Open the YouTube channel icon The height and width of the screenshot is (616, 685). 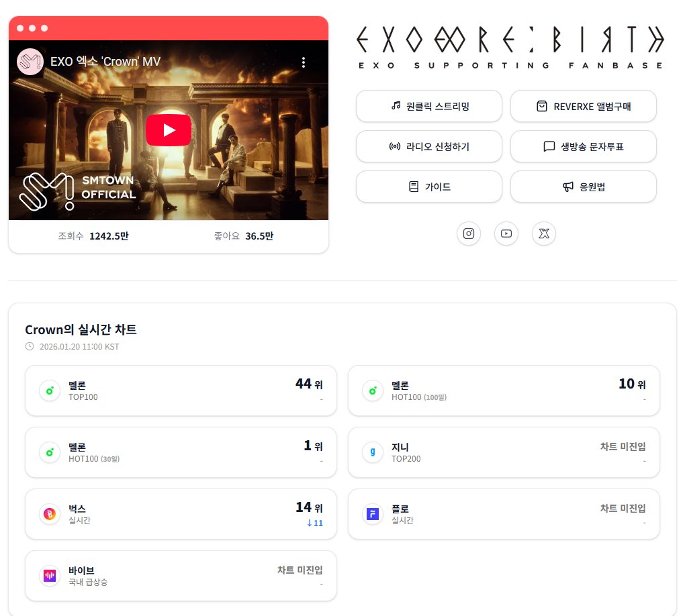coord(506,234)
